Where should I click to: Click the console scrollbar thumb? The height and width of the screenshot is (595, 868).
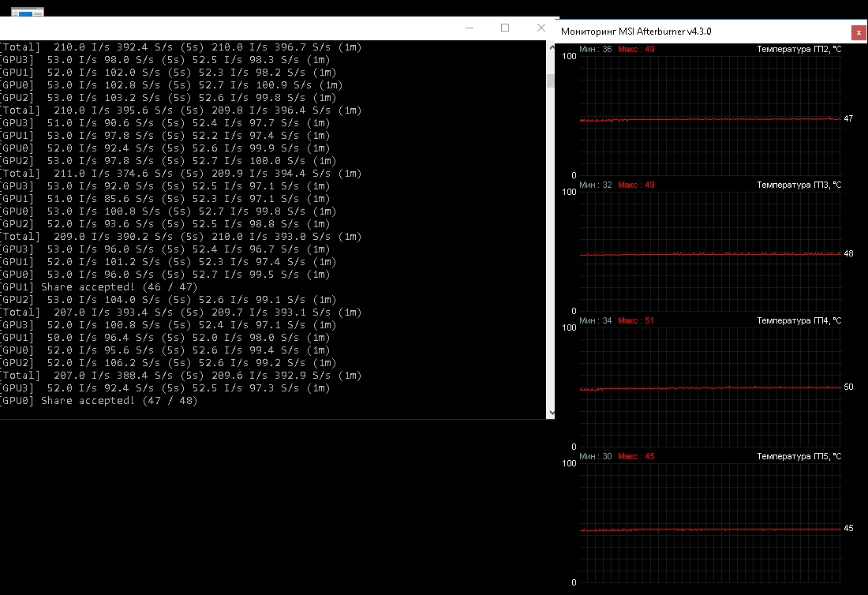point(550,80)
